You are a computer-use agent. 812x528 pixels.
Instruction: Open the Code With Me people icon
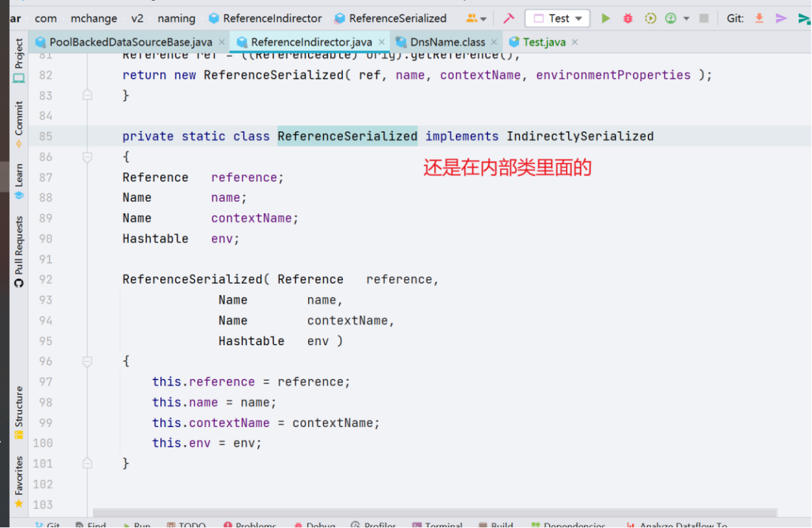tap(472, 18)
